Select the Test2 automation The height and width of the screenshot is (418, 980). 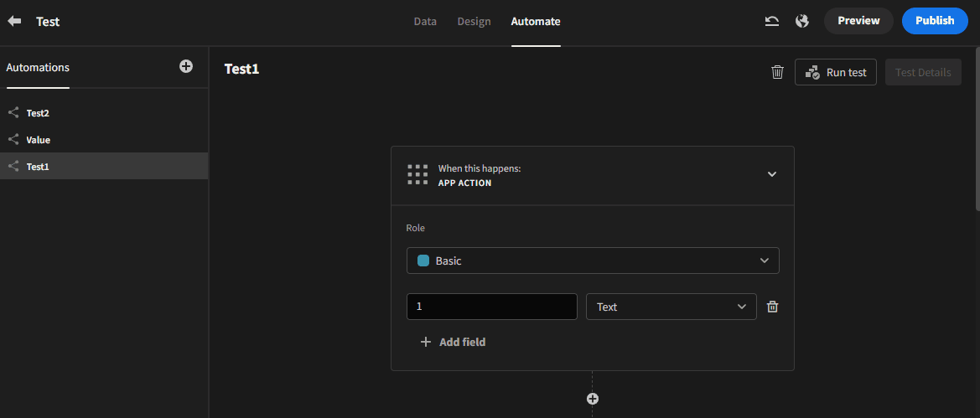point(104,113)
